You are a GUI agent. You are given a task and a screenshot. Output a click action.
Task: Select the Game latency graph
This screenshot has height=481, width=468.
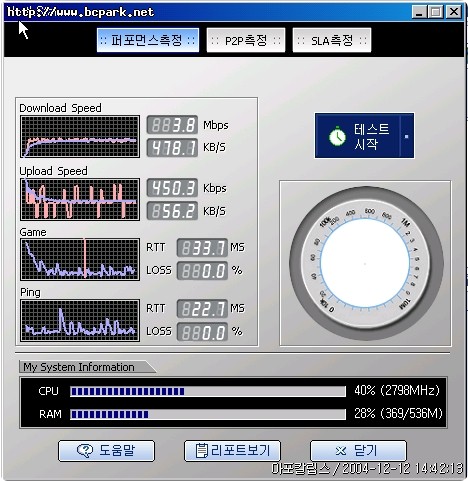click(80, 259)
